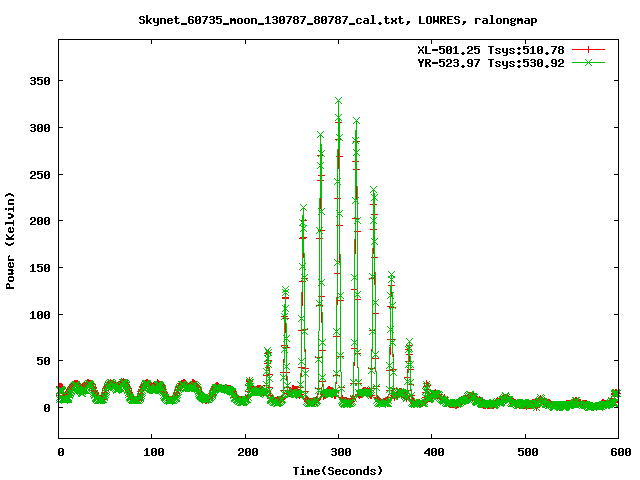The width and height of the screenshot is (640, 480).
Task: Click x-axis tick label 300
Action: (341, 452)
